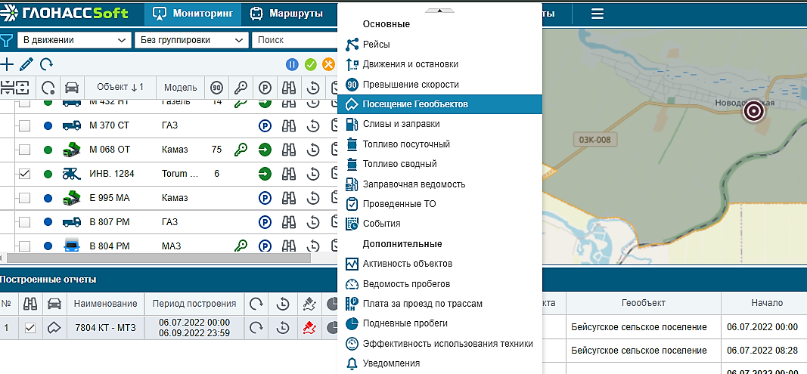Image resolution: width=807 pixels, height=374 pixels.
Task: Click the blue pause round button
Action: pos(292,64)
